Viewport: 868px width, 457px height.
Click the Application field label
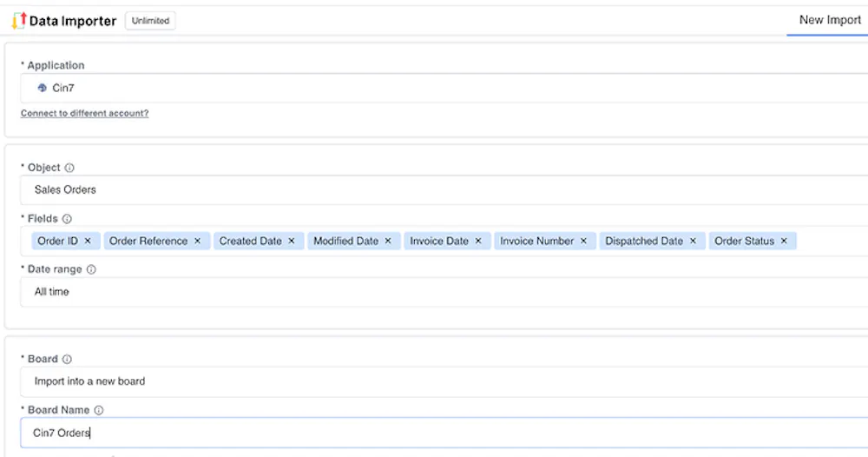[56, 65]
